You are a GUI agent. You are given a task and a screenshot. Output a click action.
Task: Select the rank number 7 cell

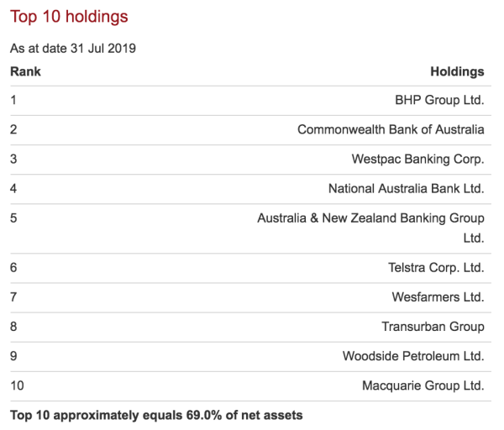[x=13, y=297]
